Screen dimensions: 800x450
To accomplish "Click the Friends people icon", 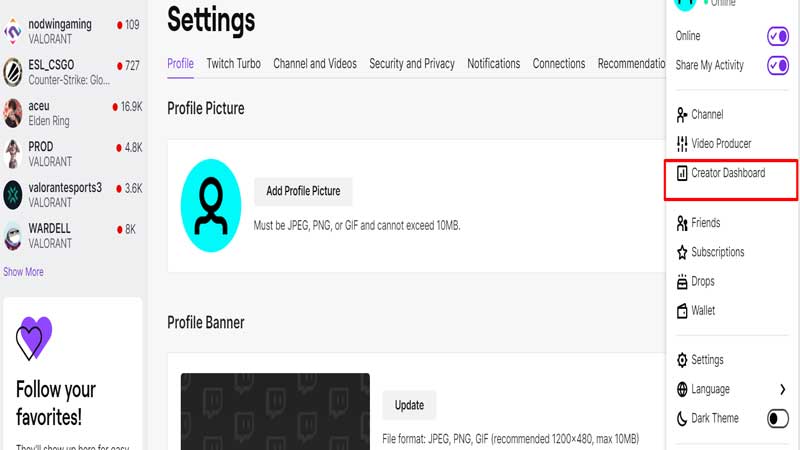I will [682, 223].
